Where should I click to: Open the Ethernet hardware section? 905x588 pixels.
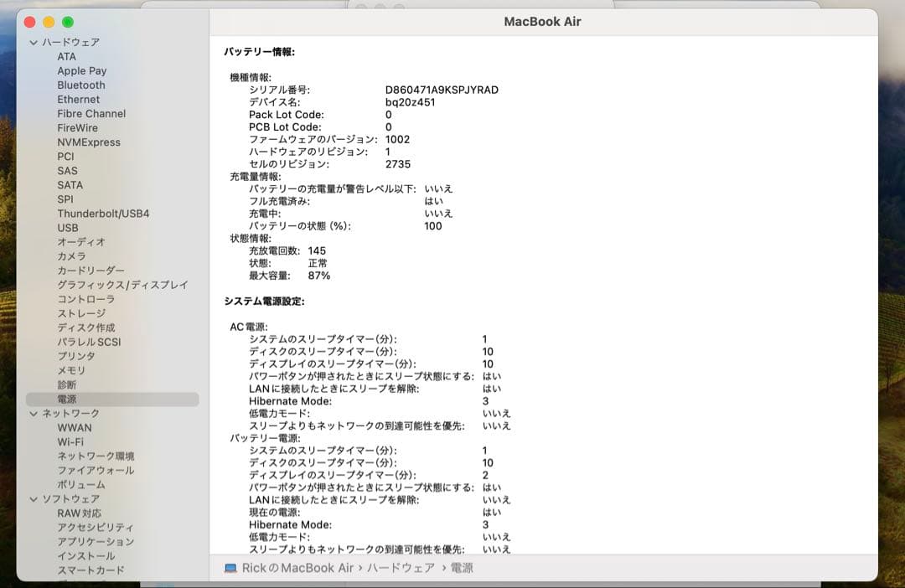pyautogui.click(x=78, y=99)
